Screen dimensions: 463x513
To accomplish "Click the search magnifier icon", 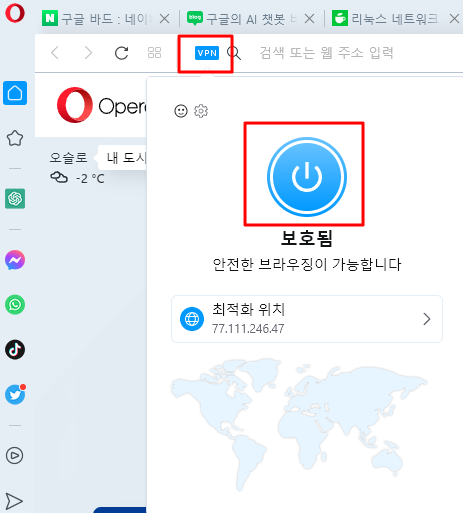I will (234, 53).
